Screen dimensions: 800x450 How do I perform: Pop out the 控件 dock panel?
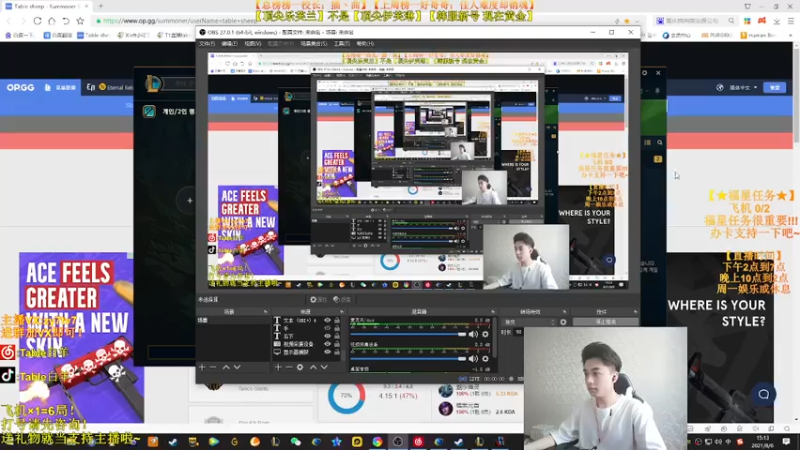point(635,311)
